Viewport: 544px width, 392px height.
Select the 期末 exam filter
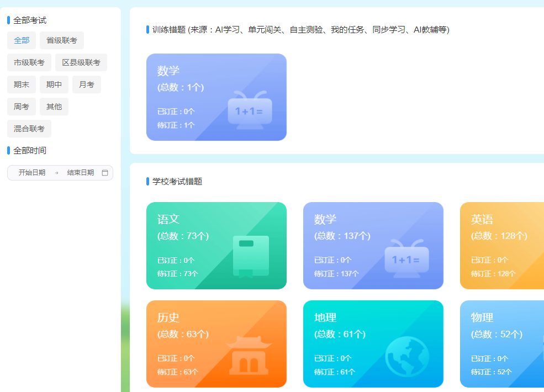coord(21,84)
